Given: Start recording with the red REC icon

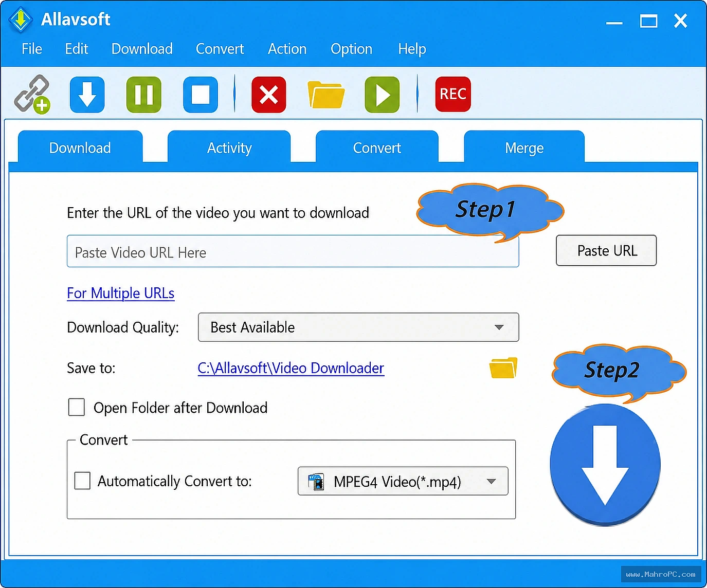Looking at the screenshot, I should [453, 94].
